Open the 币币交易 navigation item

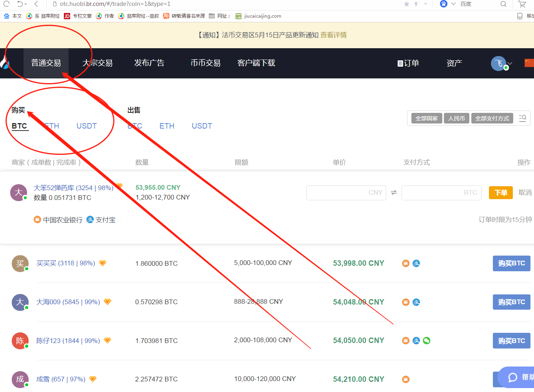pos(205,63)
